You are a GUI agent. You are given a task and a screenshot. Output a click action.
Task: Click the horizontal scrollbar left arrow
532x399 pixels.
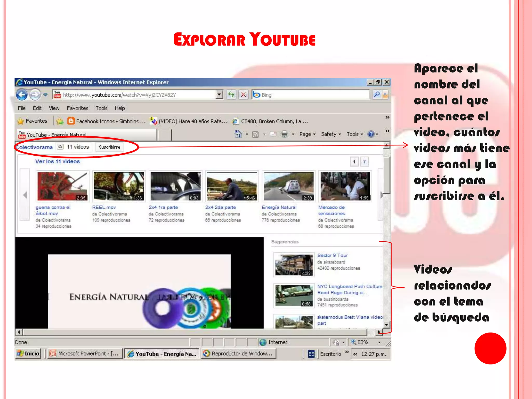[19, 332]
